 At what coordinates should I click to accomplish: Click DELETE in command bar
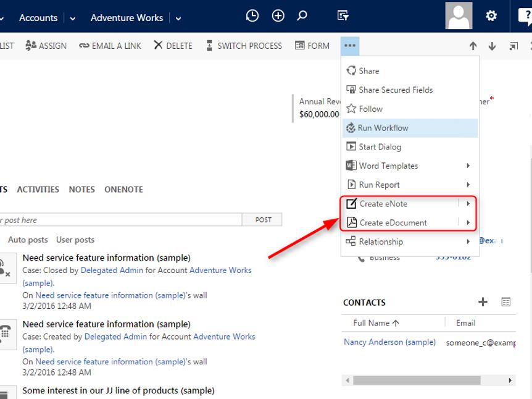173,46
